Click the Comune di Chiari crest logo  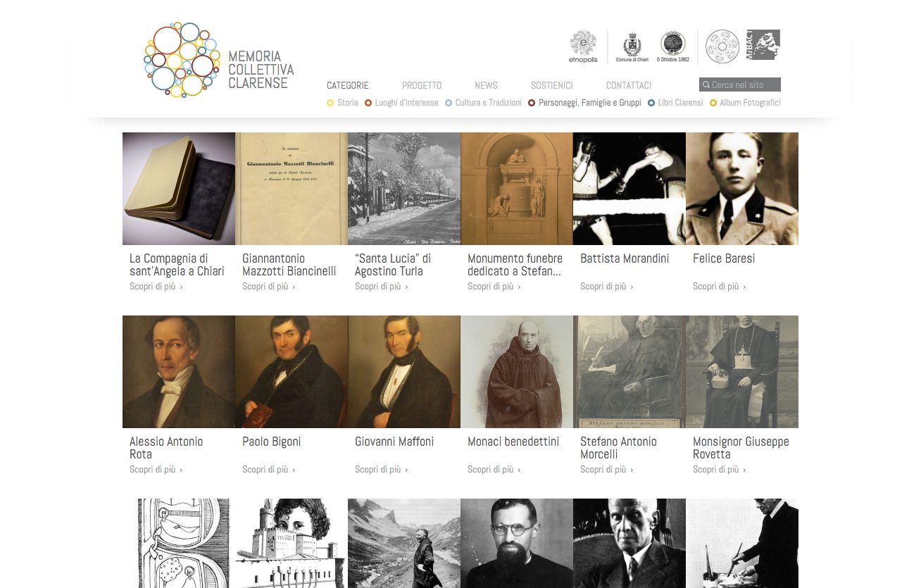click(632, 46)
